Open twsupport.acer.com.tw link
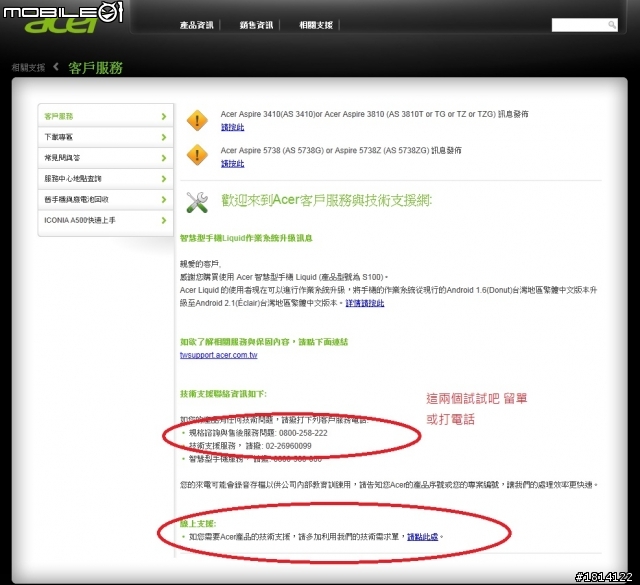The width and height of the screenshot is (640, 585). click(x=218, y=355)
